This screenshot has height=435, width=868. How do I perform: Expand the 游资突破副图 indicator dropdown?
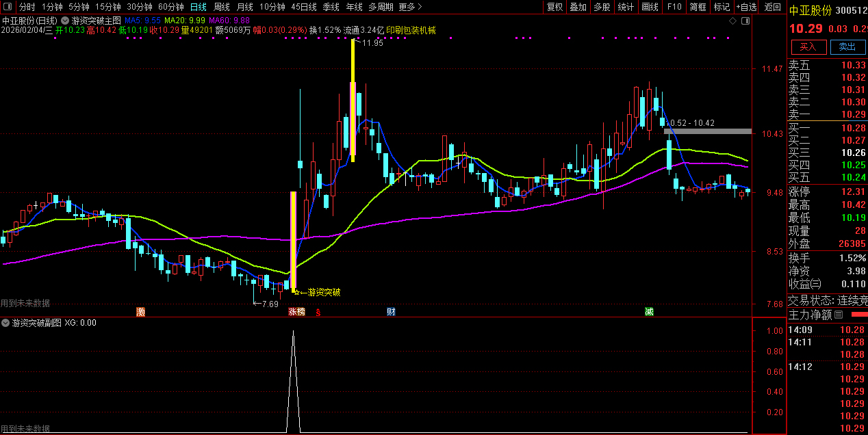[6, 323]
